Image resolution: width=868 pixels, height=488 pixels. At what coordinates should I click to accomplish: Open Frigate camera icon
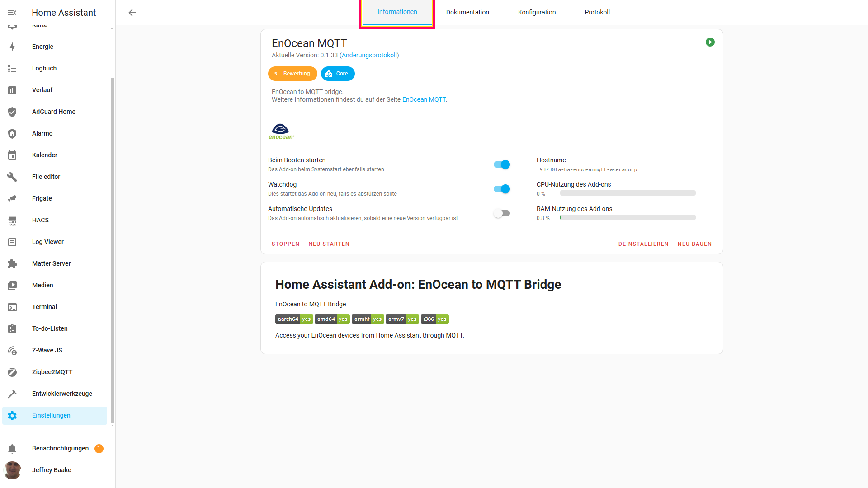pos(12,199)
